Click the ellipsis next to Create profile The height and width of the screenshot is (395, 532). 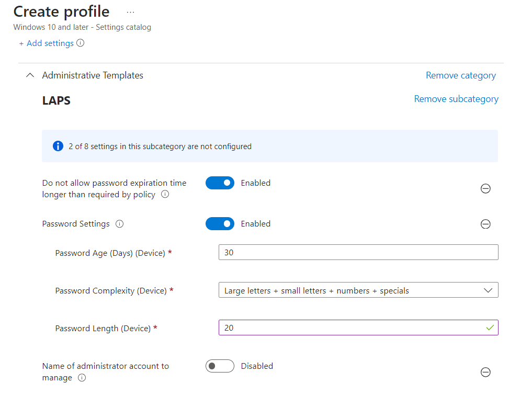click(130, 12)
